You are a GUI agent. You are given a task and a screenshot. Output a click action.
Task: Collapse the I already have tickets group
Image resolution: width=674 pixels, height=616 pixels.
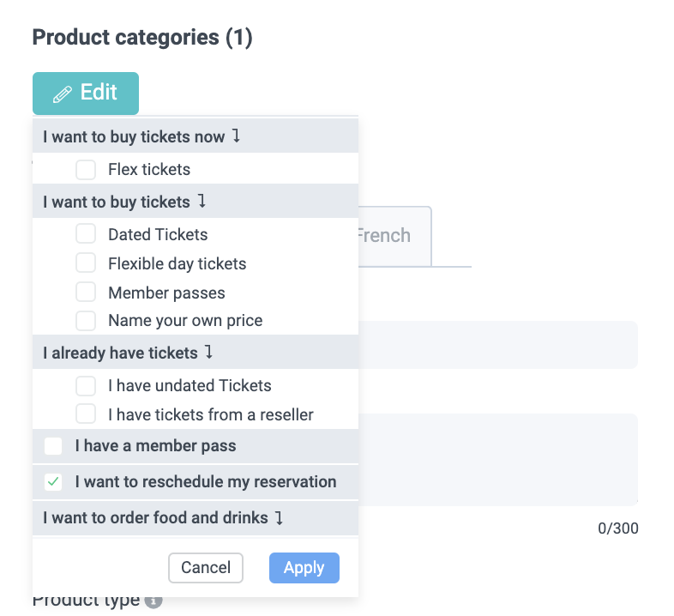tap(209, 353)
